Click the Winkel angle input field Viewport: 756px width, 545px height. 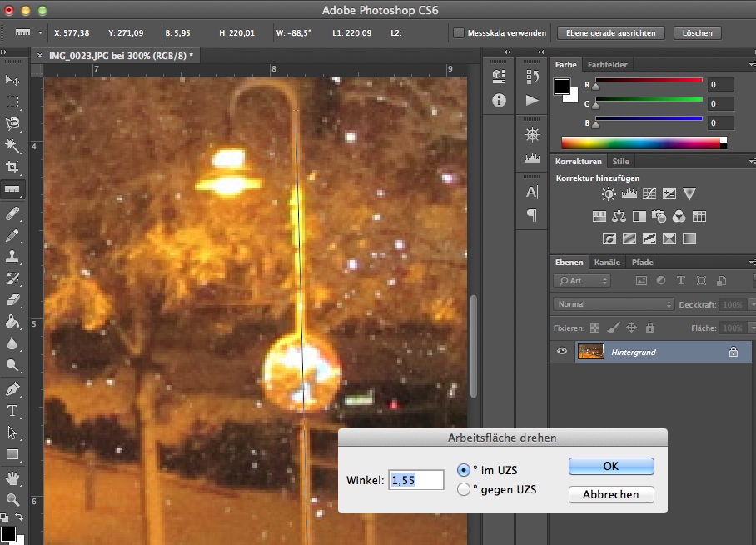coord(415,480)
